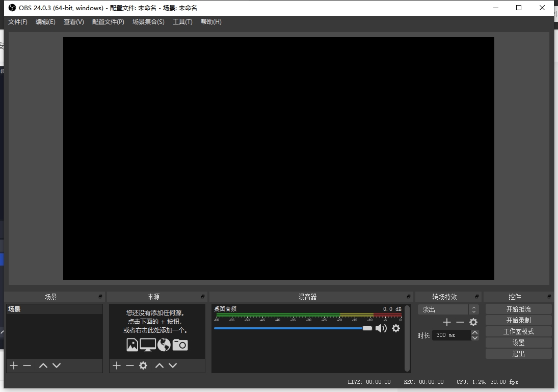Toggle floating for the 混音器 dock
The width and height of the screenshot is (558, 392).
point(409,297)
